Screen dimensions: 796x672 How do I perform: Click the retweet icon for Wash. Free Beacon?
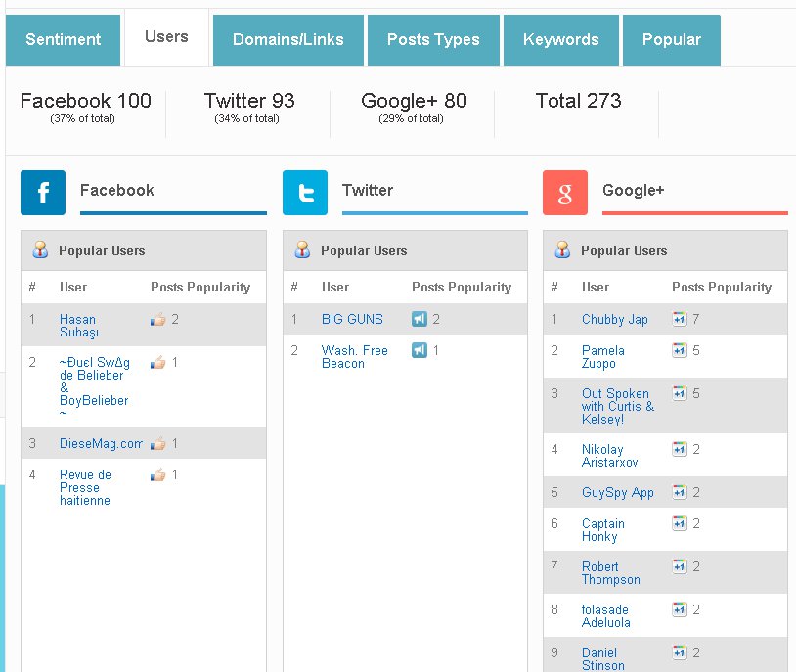(420, 350)
